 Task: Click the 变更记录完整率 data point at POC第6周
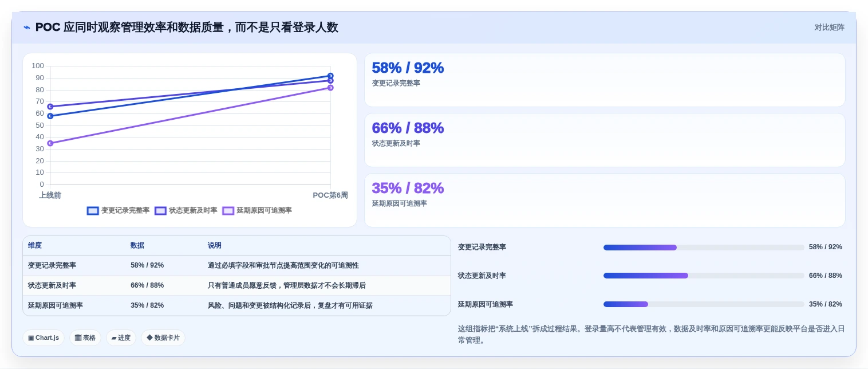[330, 76]
